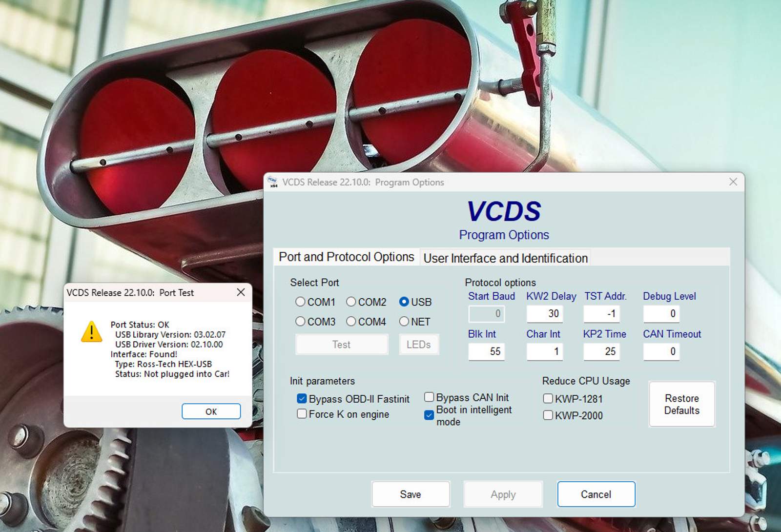Click the Blk Int label

482,334
